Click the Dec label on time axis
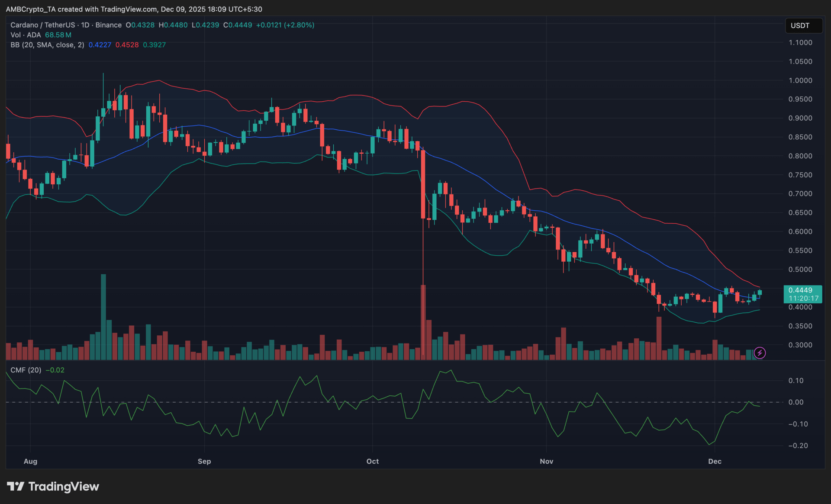This screenshot has width=831, height=504. coord(715,461)
